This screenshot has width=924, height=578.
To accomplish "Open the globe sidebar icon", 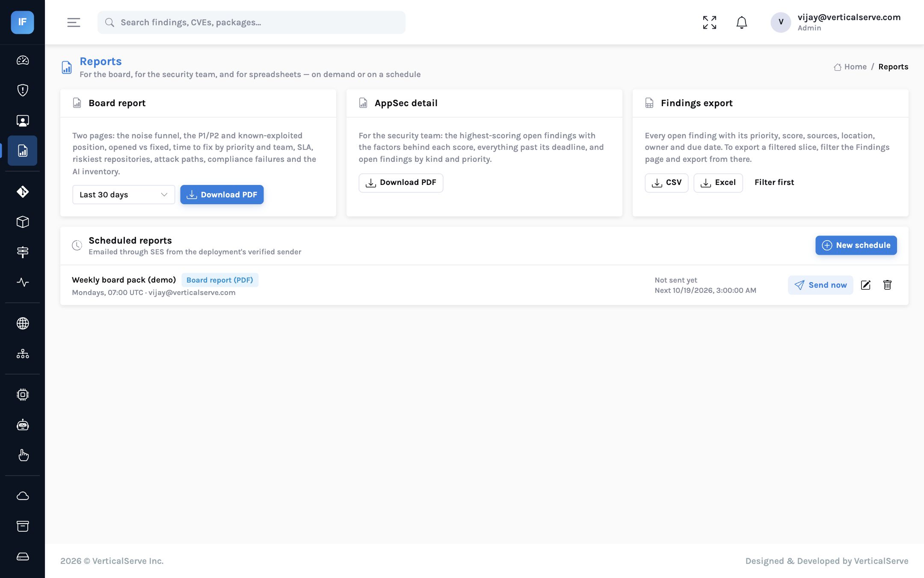I will pos(23,323).
